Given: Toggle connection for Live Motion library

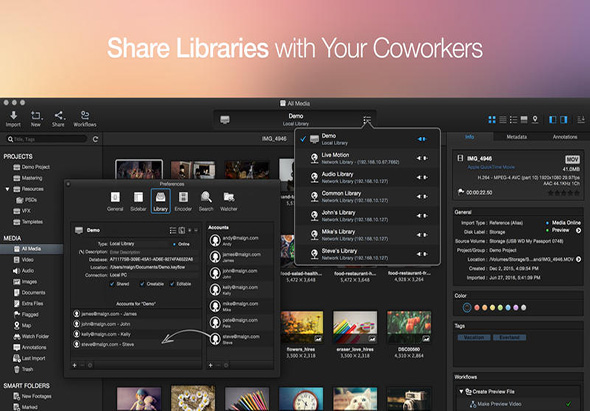Looking at the screenshot, I should pos(422,158).
